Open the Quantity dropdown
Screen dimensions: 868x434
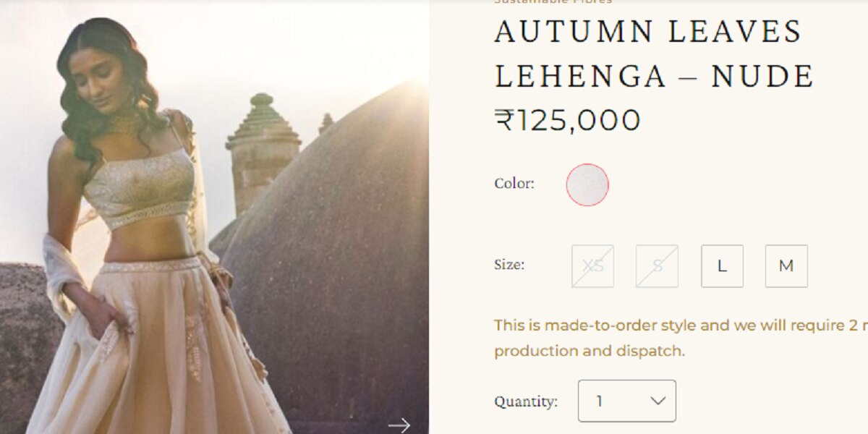(x=627, y=401)
